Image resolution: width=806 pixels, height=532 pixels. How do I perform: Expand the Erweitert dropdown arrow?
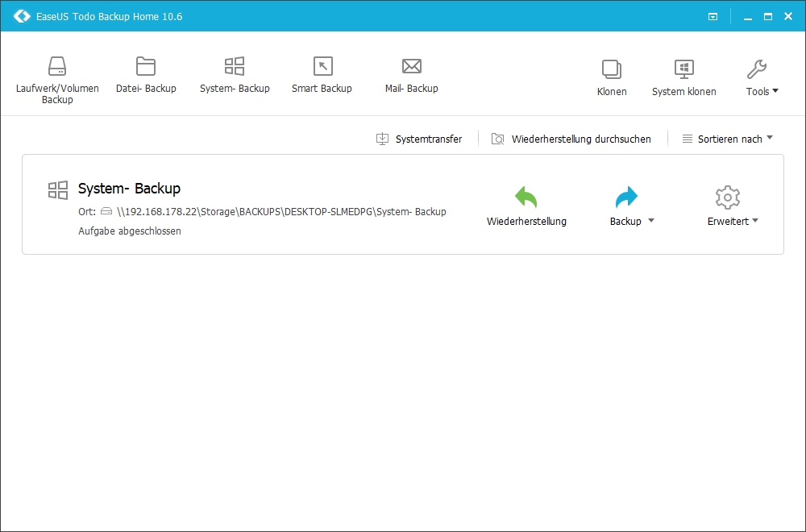(755, 221)
